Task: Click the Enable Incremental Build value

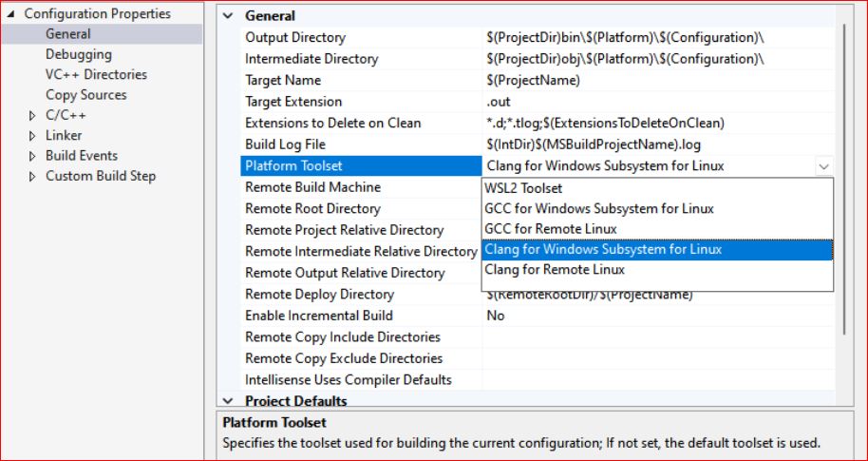Action: tap(658, 316)
